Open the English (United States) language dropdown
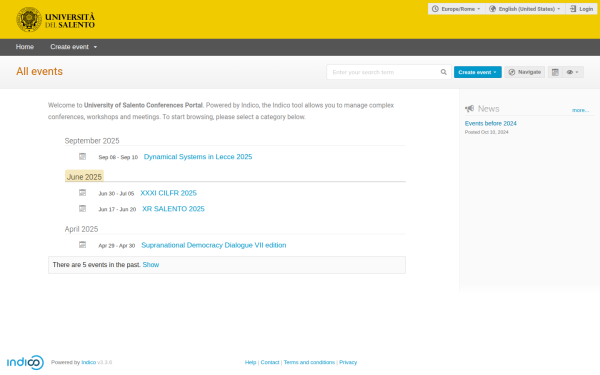 tap(526, 9)
